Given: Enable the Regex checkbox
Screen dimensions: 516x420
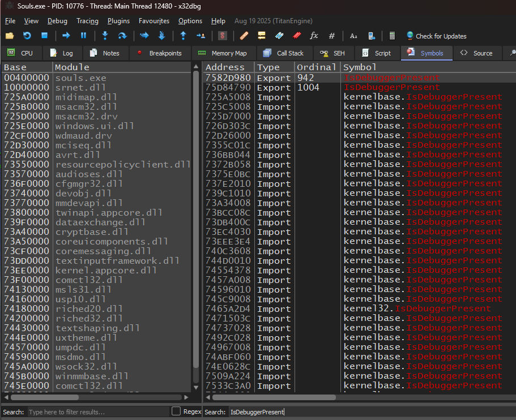Looking at the screenshot, I should click(x=176, y=411).
